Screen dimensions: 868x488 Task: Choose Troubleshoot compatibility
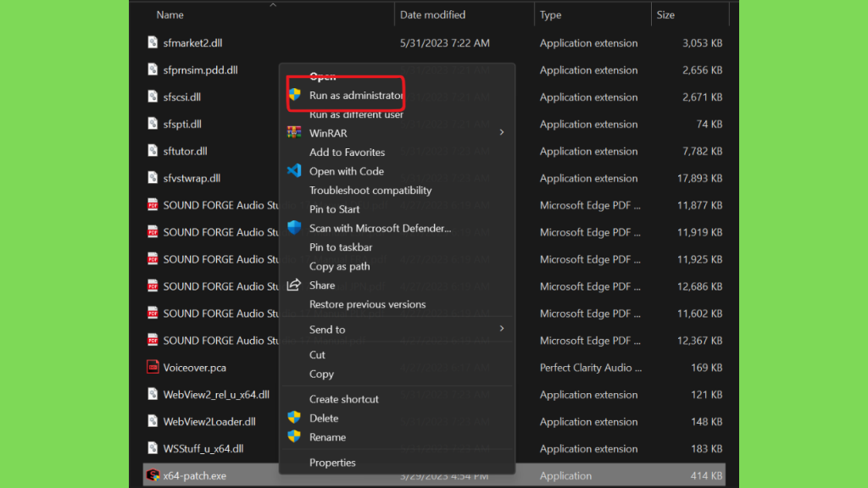(x=370, y=191)
